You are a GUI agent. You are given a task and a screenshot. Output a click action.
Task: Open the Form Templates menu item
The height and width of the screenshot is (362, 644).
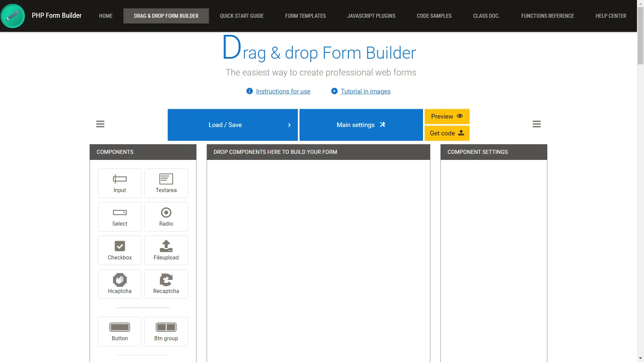(305, 16)
